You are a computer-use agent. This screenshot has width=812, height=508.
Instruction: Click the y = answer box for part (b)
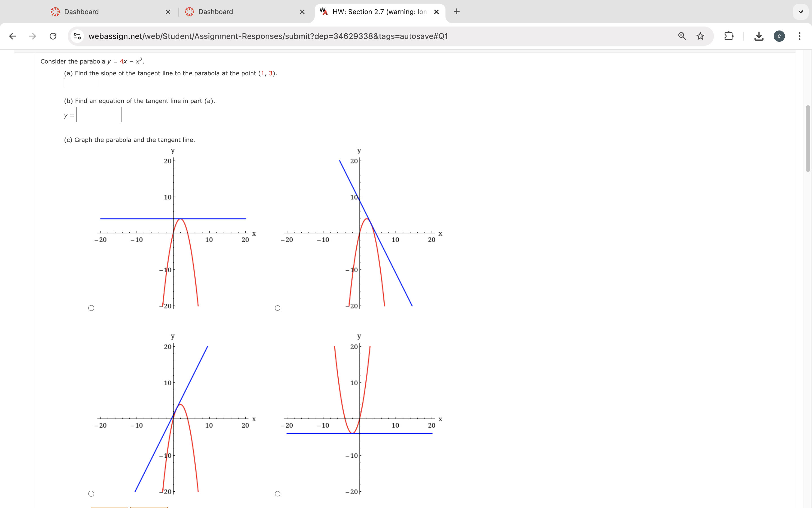99,115
